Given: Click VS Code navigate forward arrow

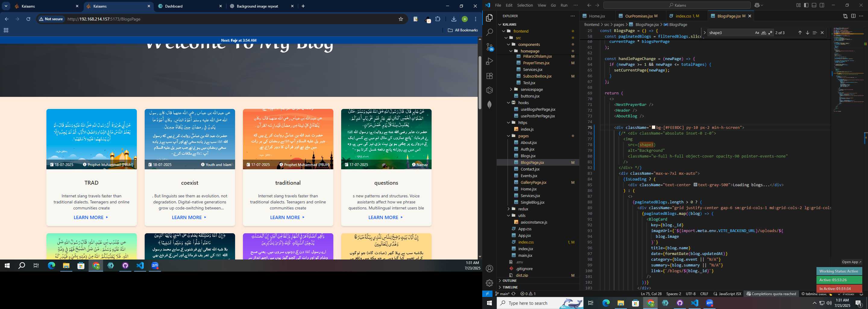Looking at the screenshot, I should [x=597, y=5].
